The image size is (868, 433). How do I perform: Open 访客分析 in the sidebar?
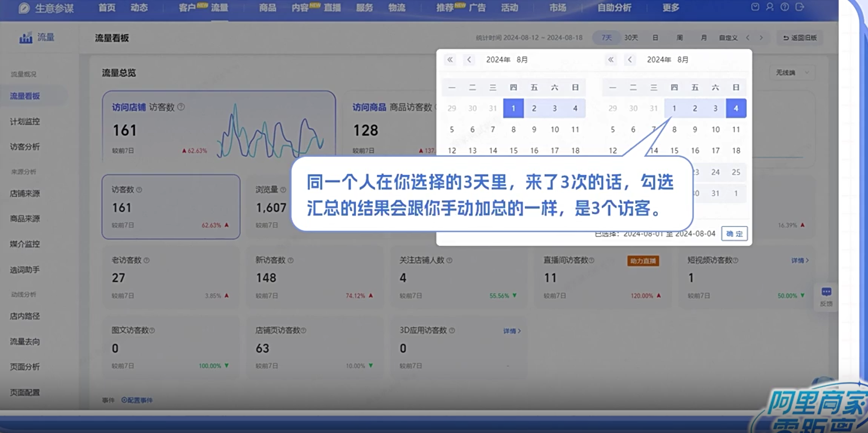(25, 147)
